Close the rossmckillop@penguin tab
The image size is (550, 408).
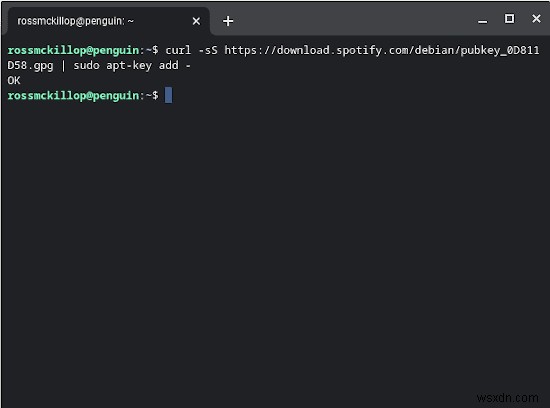(196, 21)
